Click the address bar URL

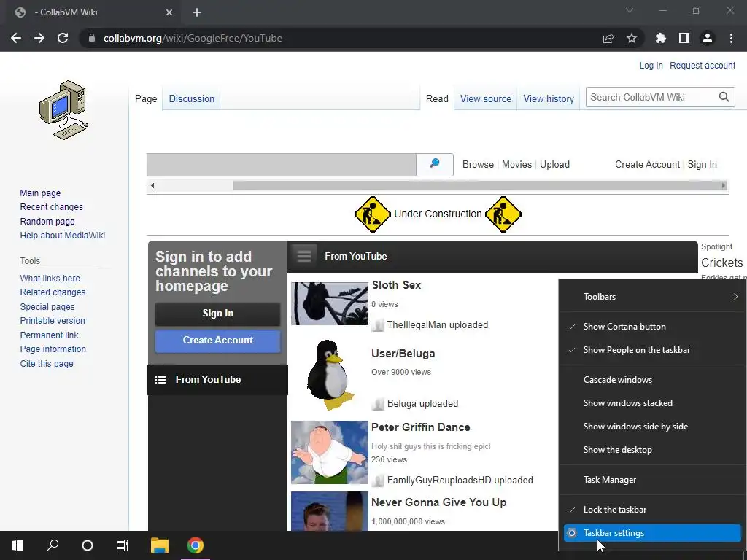[193, 38]
